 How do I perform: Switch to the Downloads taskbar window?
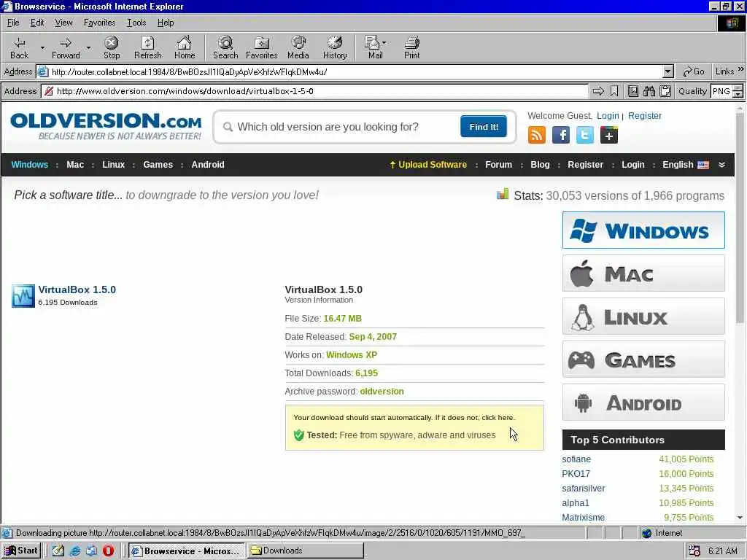click(x=306, y=551)
